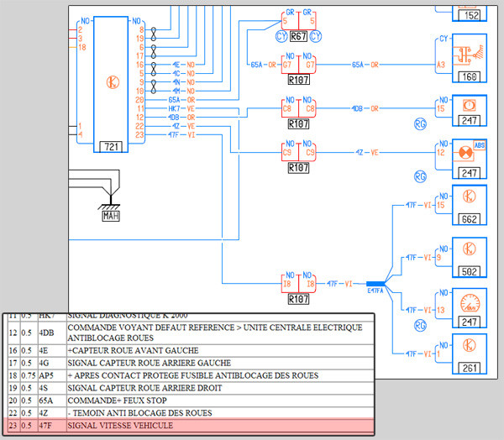Select highlighted row 23 SIGNAL VITESSE VEHICULE

[x=191, y=426]
